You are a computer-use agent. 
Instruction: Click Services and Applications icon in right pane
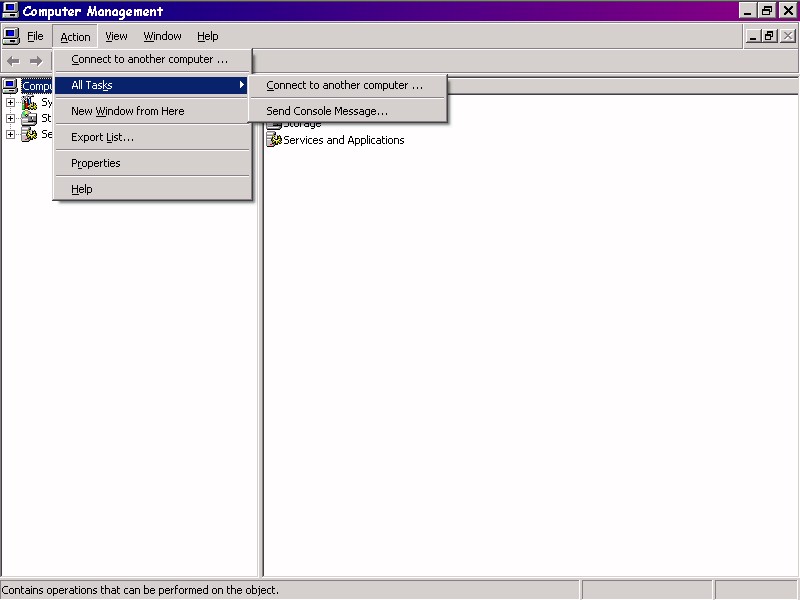(x=274, y=140)
